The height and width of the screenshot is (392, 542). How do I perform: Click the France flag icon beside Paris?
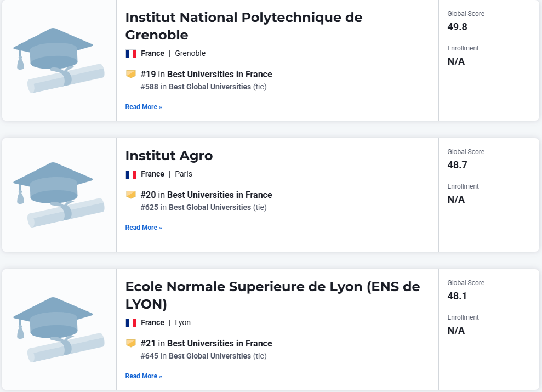click(x=131, y=174)
